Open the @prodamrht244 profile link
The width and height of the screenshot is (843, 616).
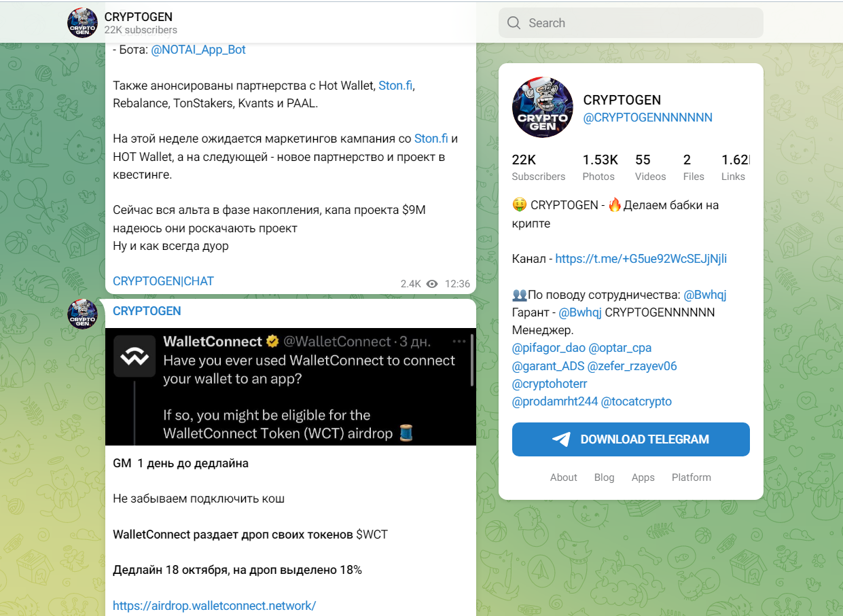pyautogui.click(x=555, y=401)
